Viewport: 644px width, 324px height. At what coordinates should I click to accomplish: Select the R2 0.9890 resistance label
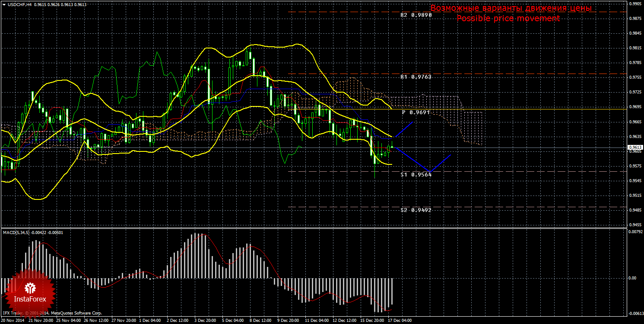tap(416, 15)
